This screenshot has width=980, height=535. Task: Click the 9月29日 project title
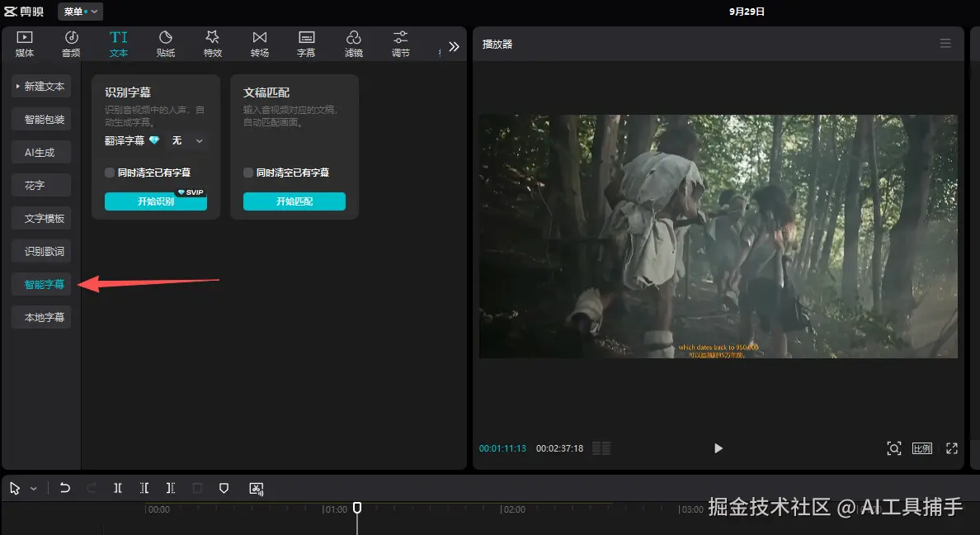click(747, 12)
